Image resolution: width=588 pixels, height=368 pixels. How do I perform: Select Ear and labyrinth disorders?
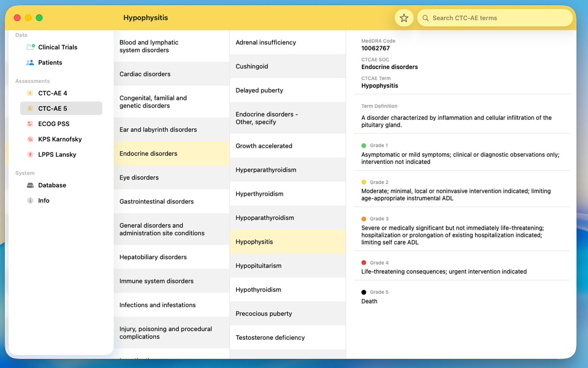(171, 130)
